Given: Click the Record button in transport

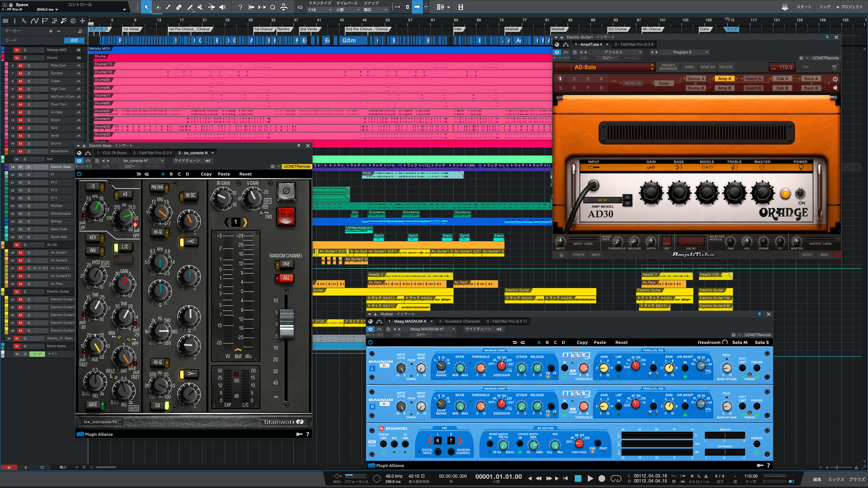Looking at the screenshot, I should click(602, 478).
